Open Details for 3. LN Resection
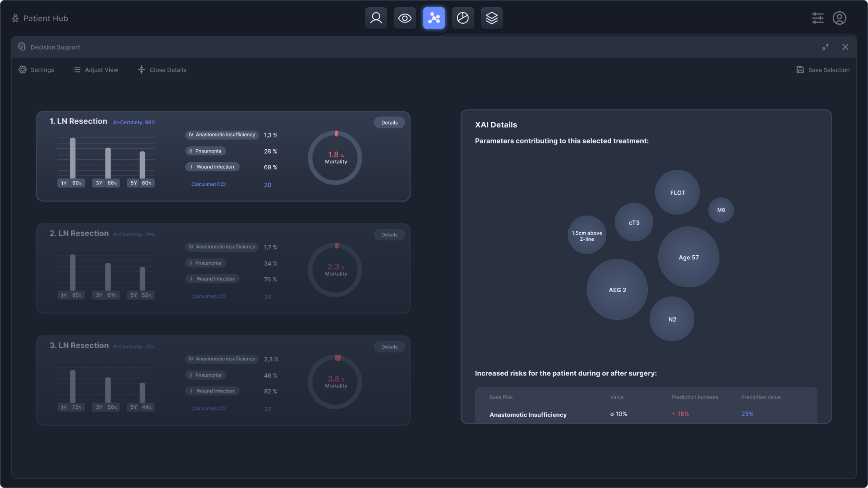Screen dimensions: 868x488 pyautogui.click(x=389, y=347)
